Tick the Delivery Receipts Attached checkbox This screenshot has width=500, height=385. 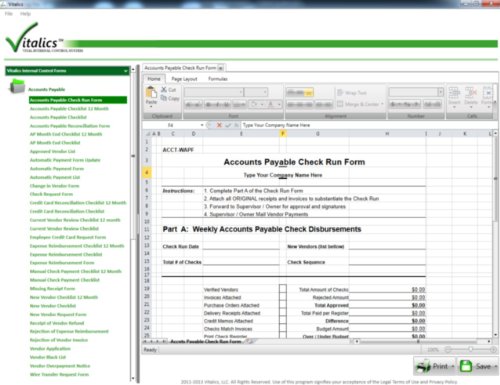pyautogui.click(x=283, y=313)
